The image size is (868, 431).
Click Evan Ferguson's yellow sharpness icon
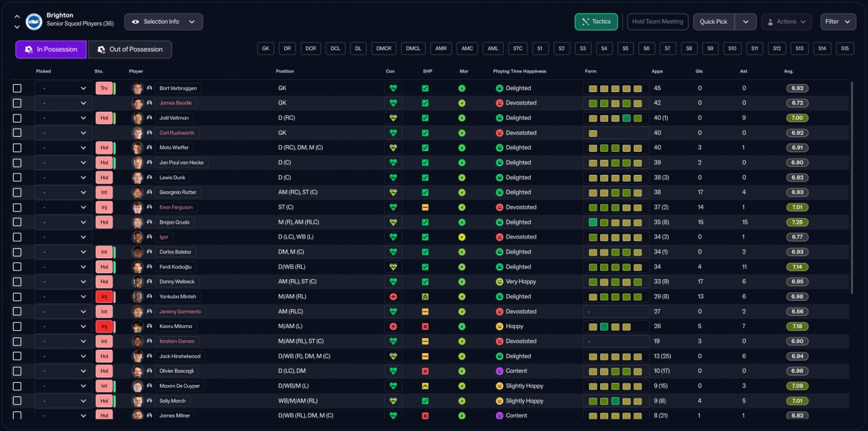(x=425, y=207)
